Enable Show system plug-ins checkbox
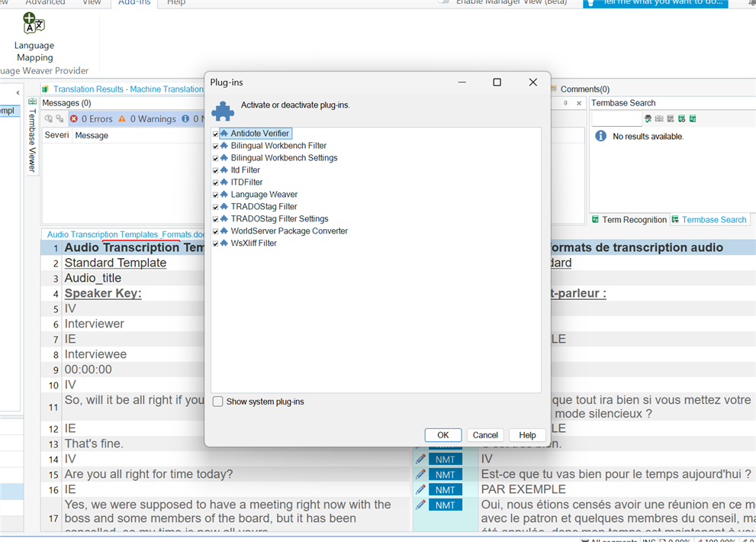The image size is (756, 542). (218, 402)
